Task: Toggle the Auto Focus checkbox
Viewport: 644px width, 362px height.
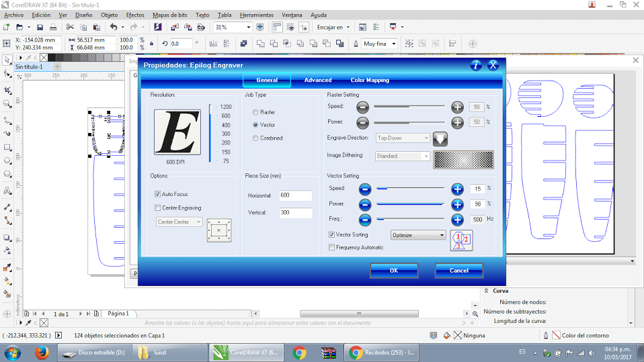Action: pos(158,193)
